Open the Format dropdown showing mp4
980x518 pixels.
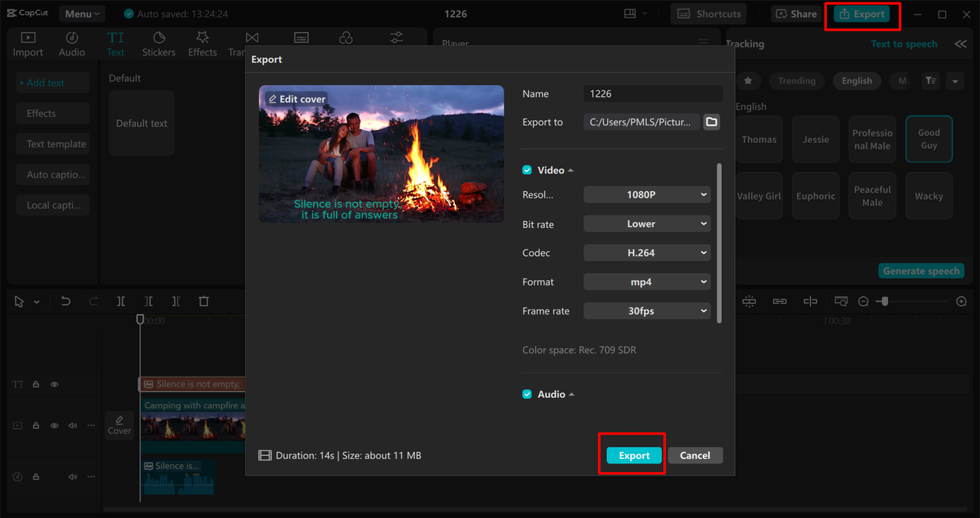coord(647,282)
